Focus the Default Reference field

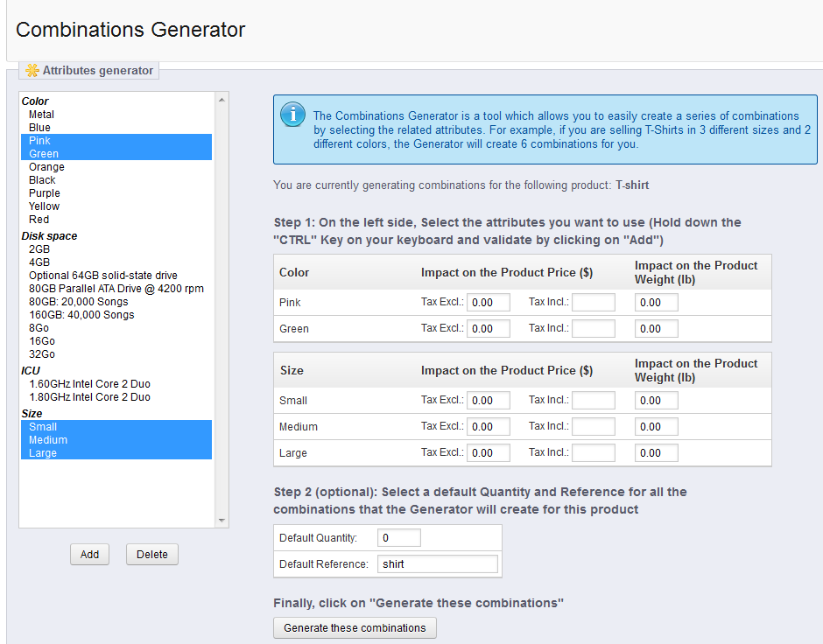[x=437, y=564]
